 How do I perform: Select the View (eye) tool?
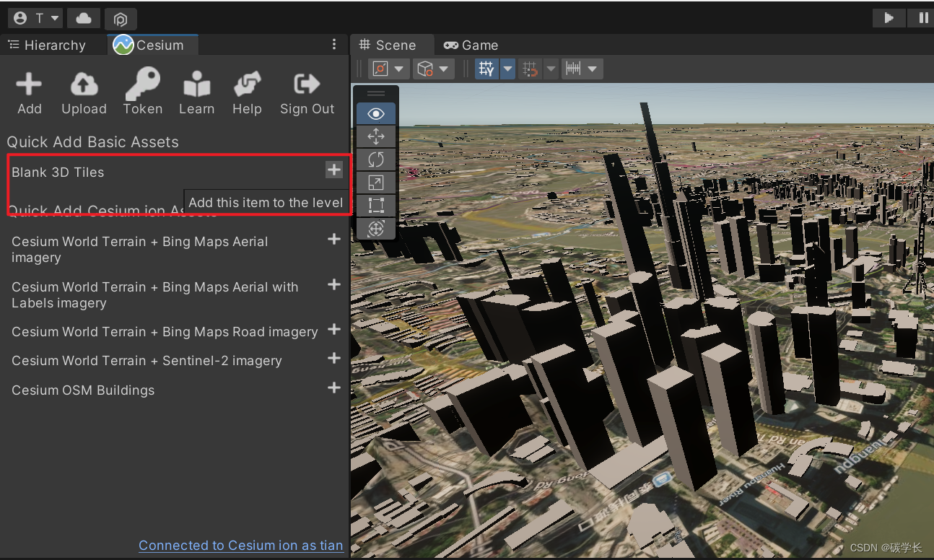[x=375, y=114]
